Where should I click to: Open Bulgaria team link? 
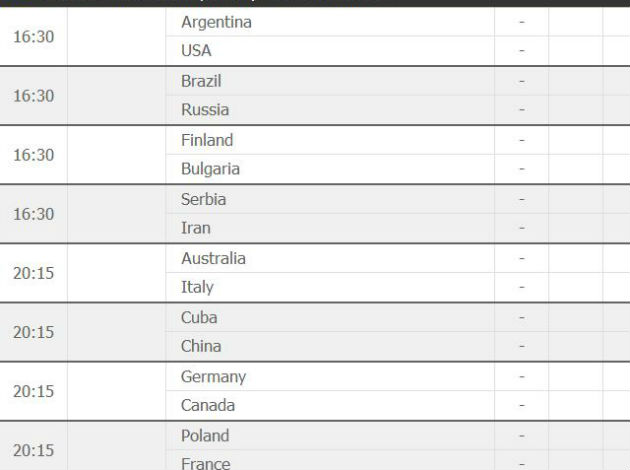coord(210,169)
